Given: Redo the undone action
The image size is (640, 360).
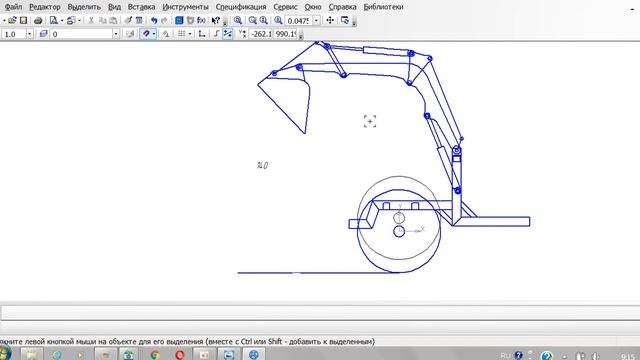Looking at the screenshot, I should point(164,20).
